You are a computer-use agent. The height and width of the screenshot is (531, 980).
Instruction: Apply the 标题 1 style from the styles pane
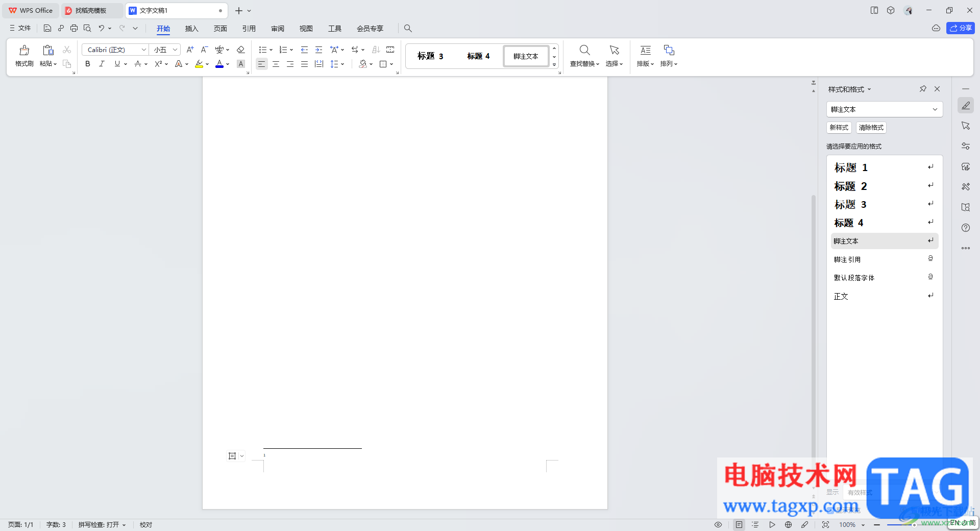[884, 167]
